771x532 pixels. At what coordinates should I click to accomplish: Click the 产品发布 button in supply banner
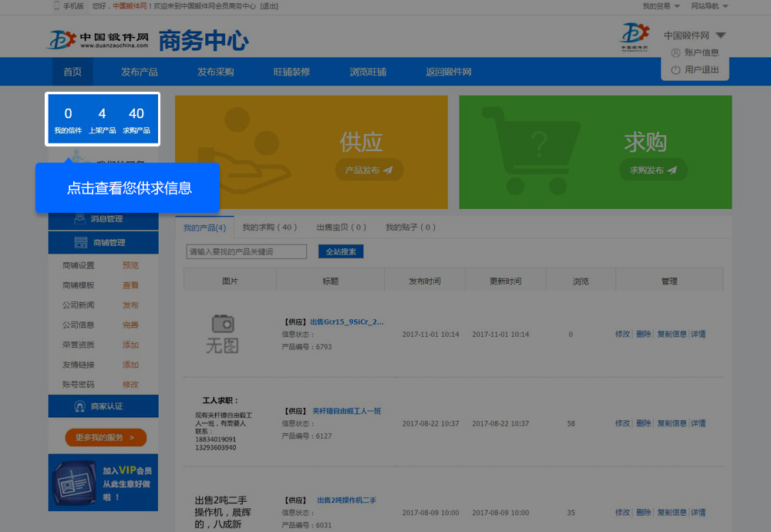point(369,170)
